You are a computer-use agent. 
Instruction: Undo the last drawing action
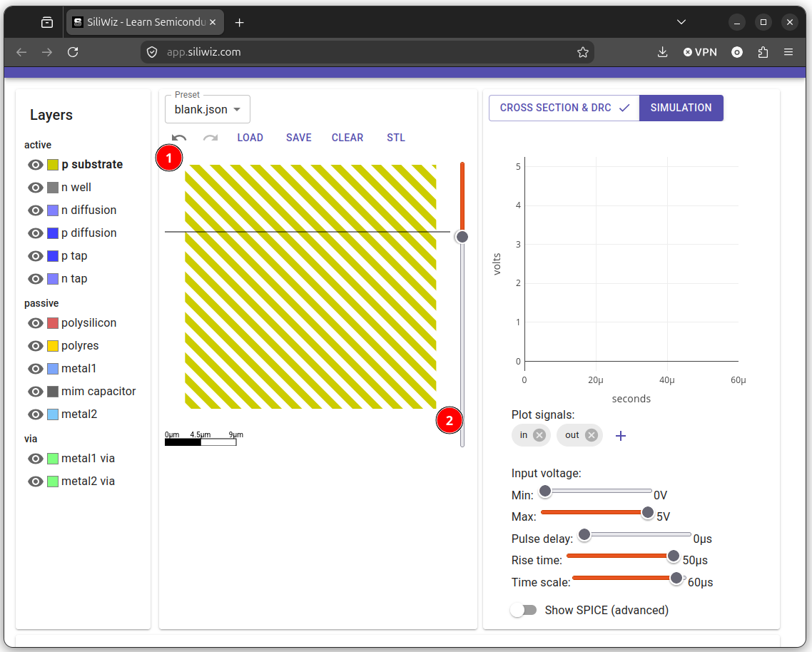click(x=179, y=138)
